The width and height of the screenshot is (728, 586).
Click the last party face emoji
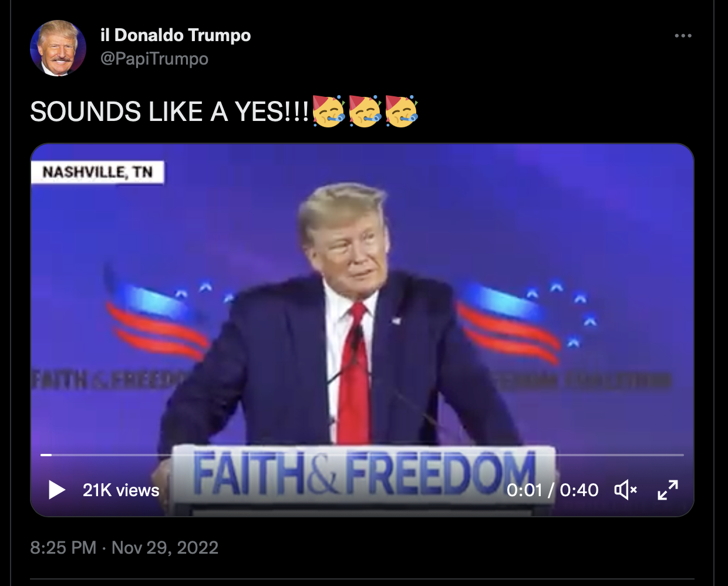click(401, 111)
